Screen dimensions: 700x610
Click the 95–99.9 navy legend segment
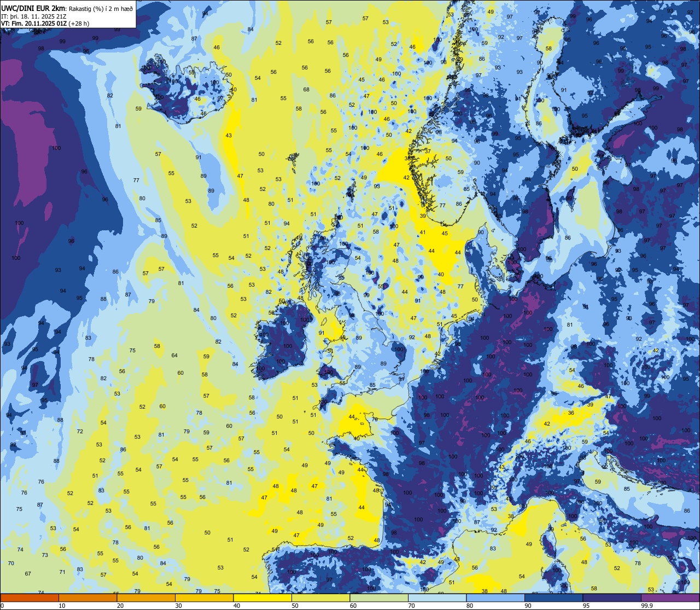tap(612, 598)
